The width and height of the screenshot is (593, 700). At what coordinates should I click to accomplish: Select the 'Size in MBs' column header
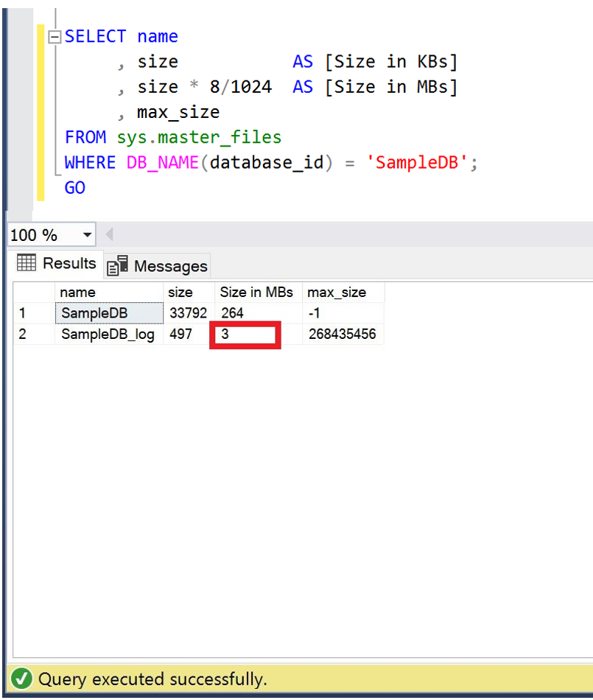257,293
